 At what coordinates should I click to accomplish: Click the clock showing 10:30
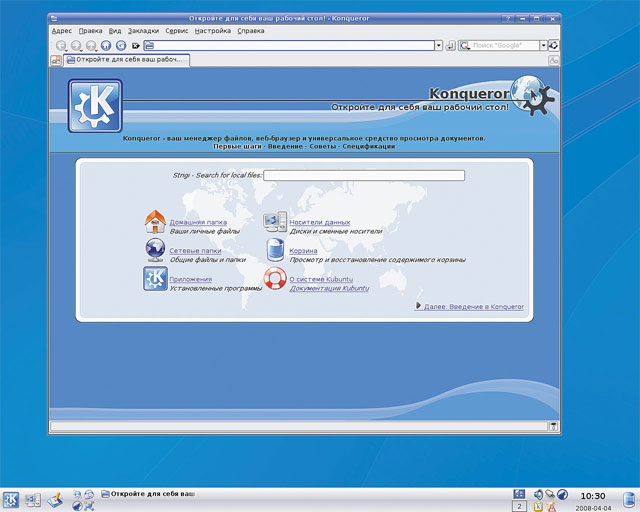(x=593, y=496)
